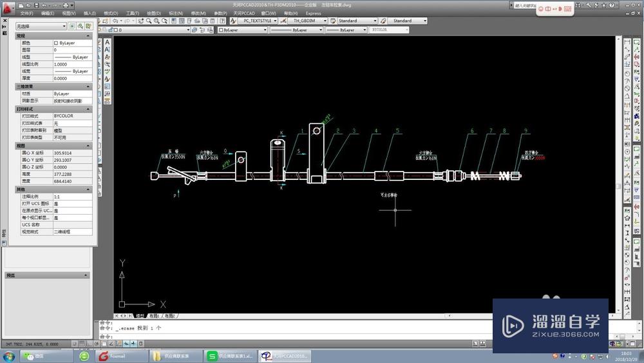
Task: Collapse the 常规 section in Properties palette
Action: [x=88, y=35]
